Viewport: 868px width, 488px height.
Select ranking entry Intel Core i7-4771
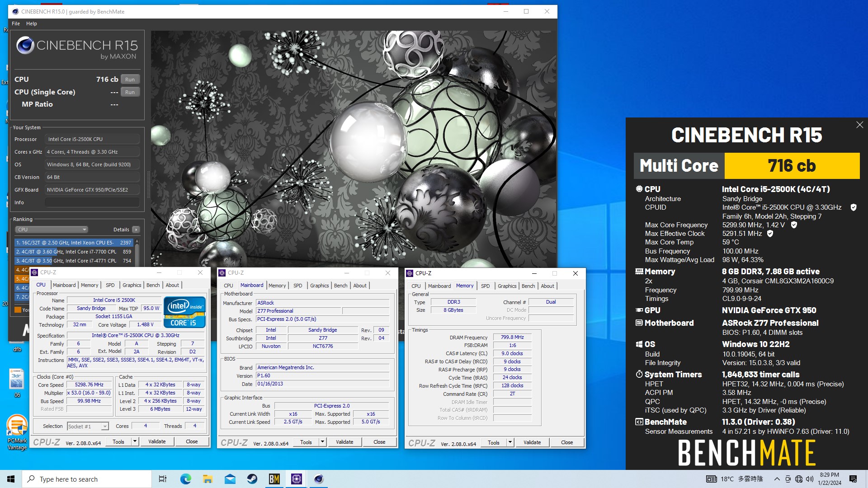(74, 261)
